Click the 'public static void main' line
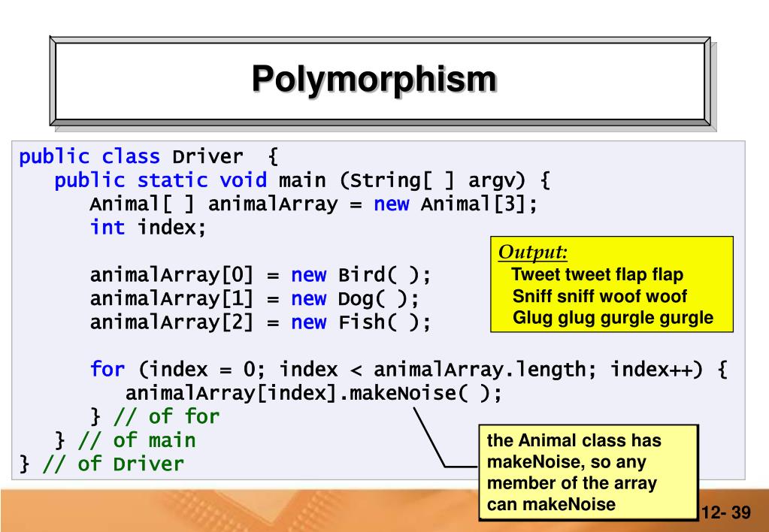The image size is (769, 532). [x=303, y=180]
